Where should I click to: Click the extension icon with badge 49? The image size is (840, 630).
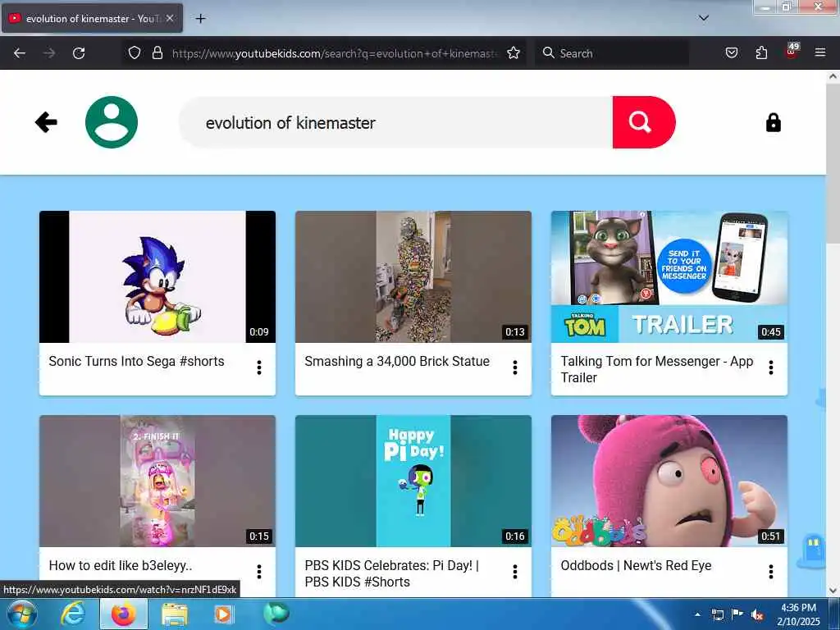point(792,52)
